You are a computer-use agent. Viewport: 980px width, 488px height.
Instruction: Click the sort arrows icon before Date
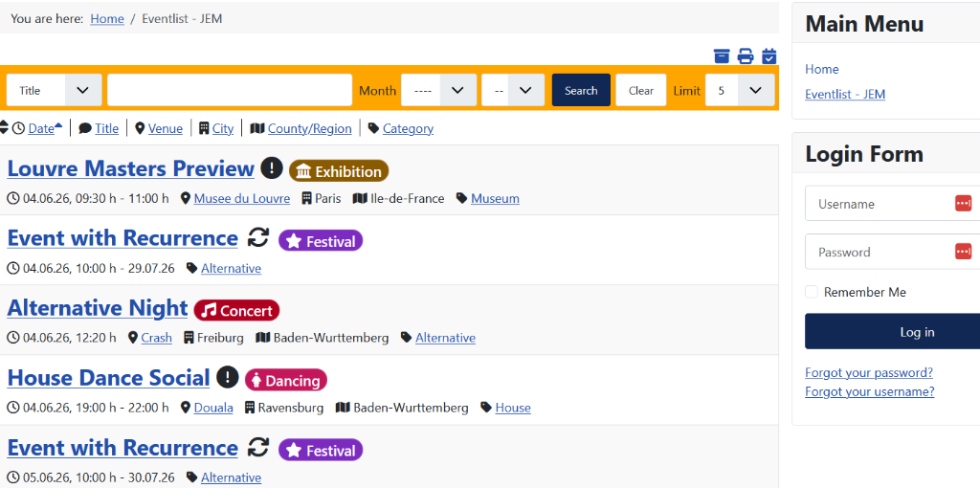point(4,127)
